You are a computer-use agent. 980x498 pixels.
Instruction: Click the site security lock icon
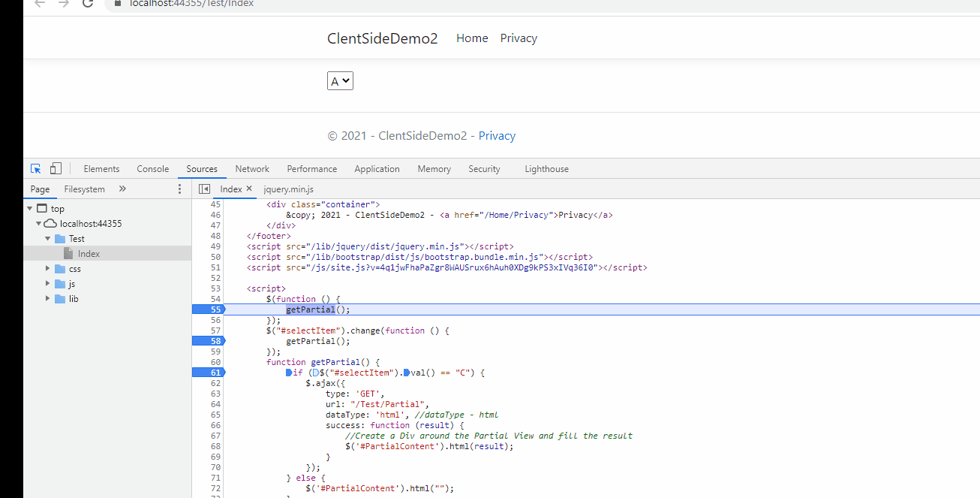(118, 4)
